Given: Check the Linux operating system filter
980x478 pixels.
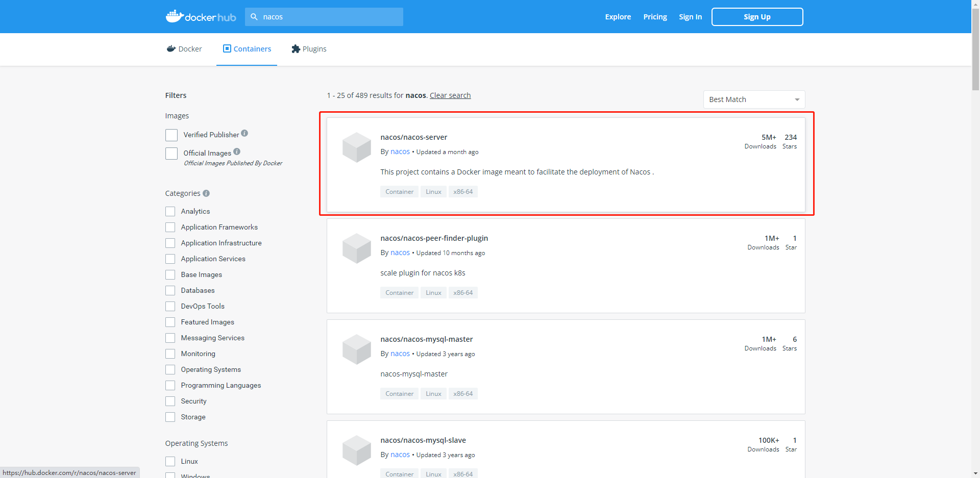Looking at the screenshot, I should click(x=170, y=461).
